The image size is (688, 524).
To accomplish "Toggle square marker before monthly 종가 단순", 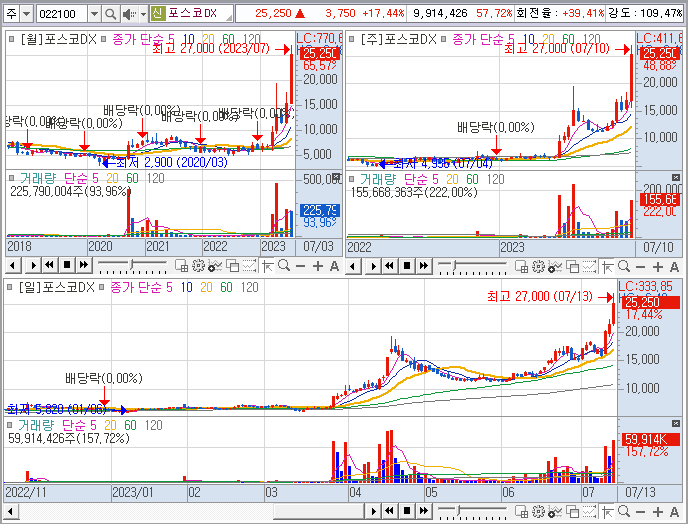I will (x=104, y=39).
